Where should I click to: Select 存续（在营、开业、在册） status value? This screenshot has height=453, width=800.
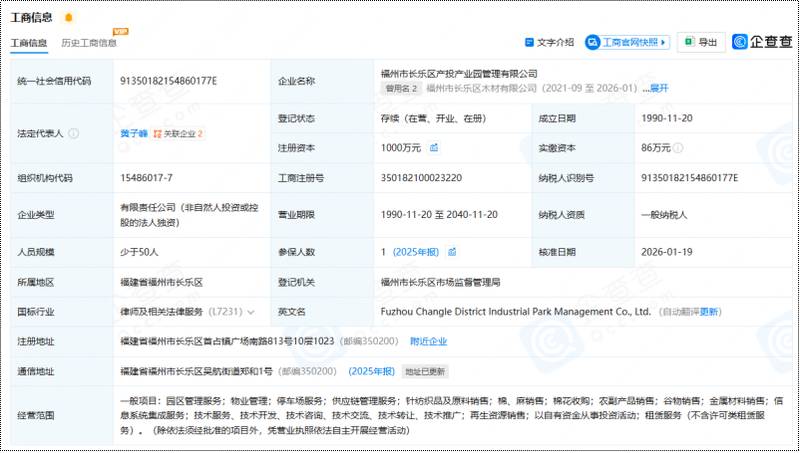tap(434, 118)
